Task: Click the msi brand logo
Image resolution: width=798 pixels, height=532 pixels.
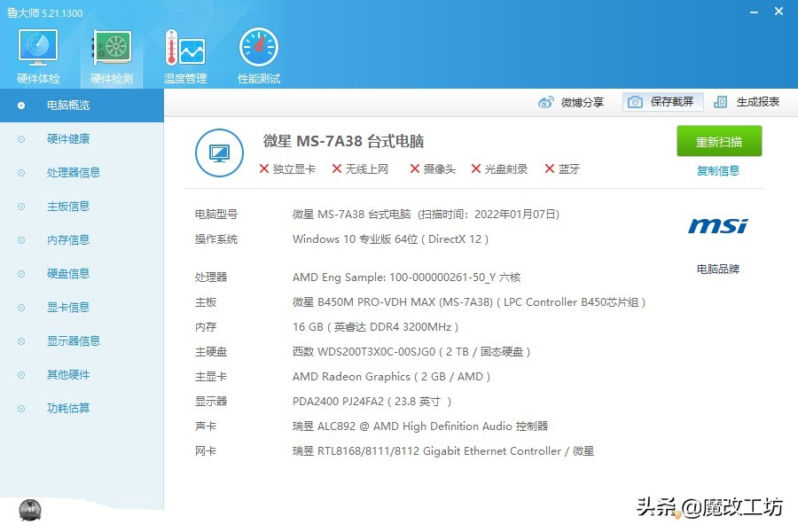Action: click(x=717, y=226)
